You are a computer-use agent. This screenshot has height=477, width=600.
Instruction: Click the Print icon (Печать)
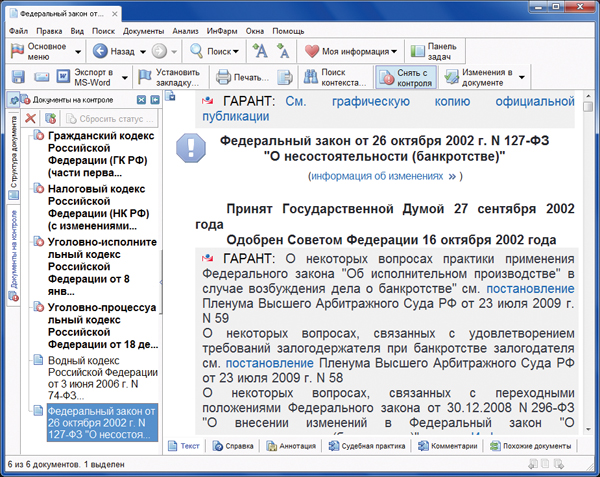click(225, 78)
